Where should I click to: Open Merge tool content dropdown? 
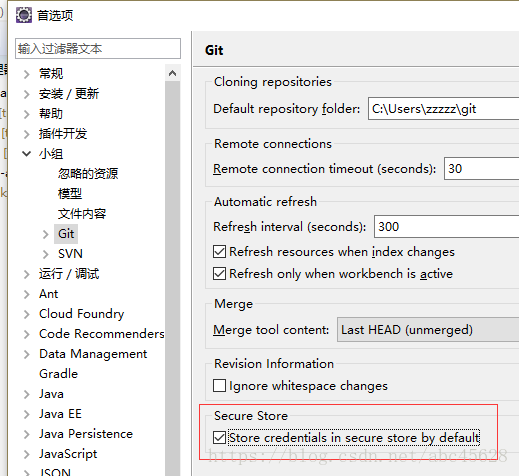tap(428, 330)
